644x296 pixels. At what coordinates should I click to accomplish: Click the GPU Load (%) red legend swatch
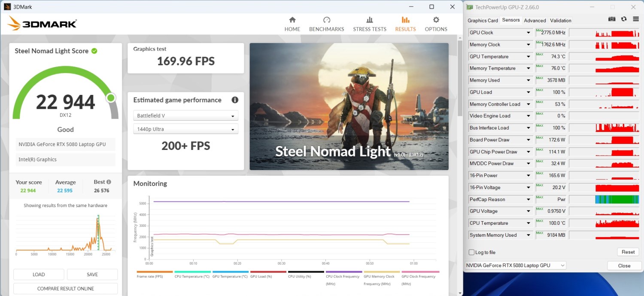point(268,272)
